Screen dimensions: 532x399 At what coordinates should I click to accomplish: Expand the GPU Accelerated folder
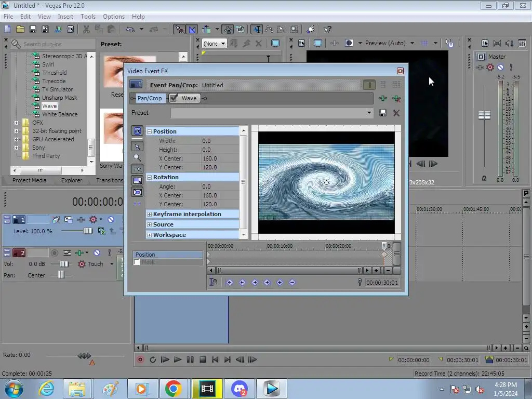coord(16,139)
